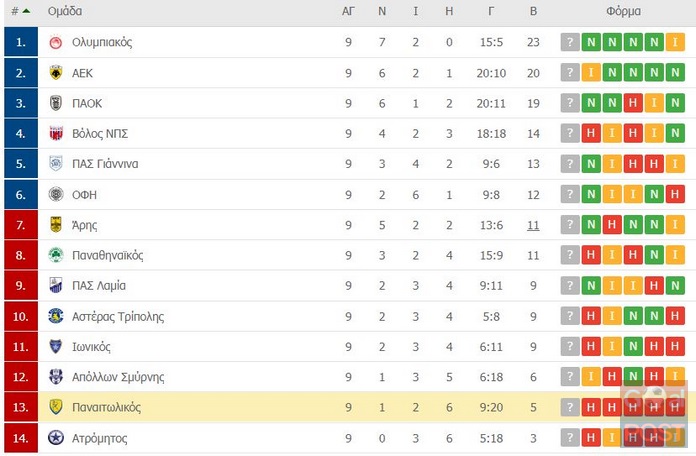Image resolution: width=696 pixels, height=456 pixels.
Task: Sort by the Ομάδα column header
Action: tap(65, 11)
